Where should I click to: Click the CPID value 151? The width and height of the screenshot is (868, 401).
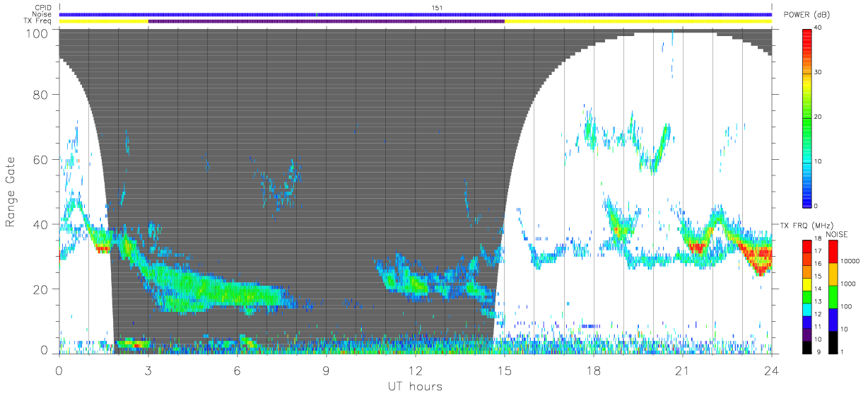click(x=438, y=8)
